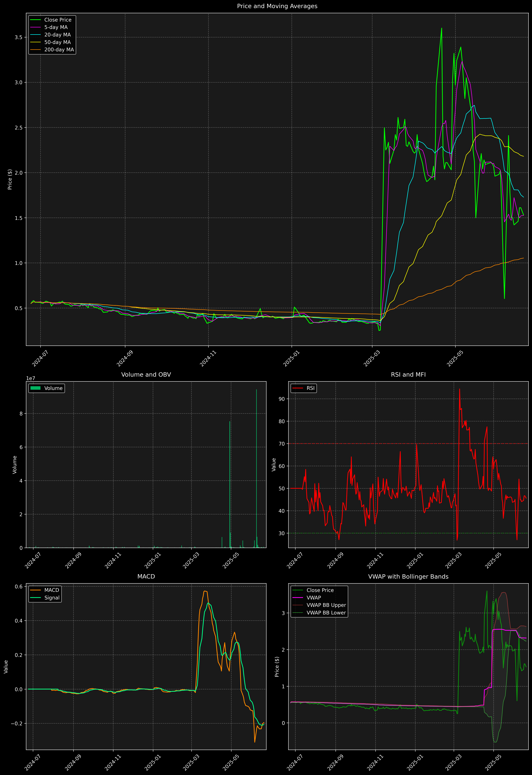
Task: Select the green Signal legend entry
Action: [x=45, y=598]
